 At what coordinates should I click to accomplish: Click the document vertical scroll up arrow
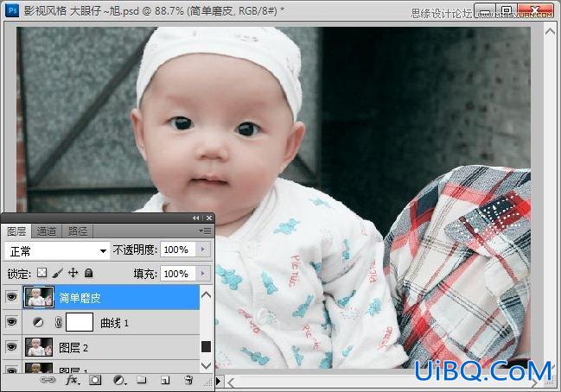click(550, 31)
